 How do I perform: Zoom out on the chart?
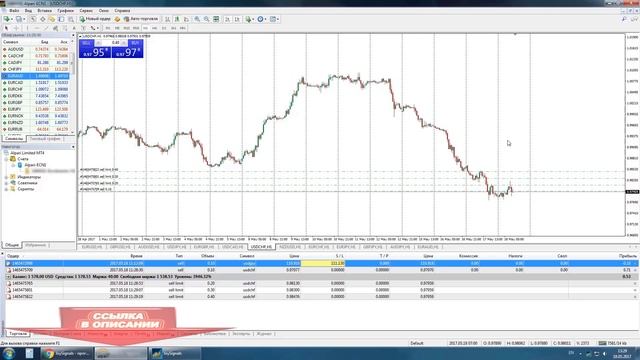pyautogui.click(x=207, y=19)
